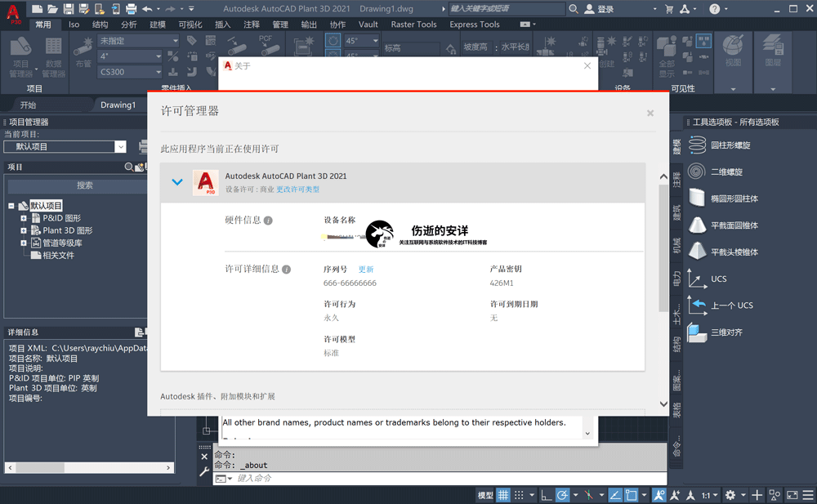Image resolution: width=817 pixels, height=504 pixels.
Task: Select the frustum cone tool (平截面圆锥体)
Action: tap(724, 225)
